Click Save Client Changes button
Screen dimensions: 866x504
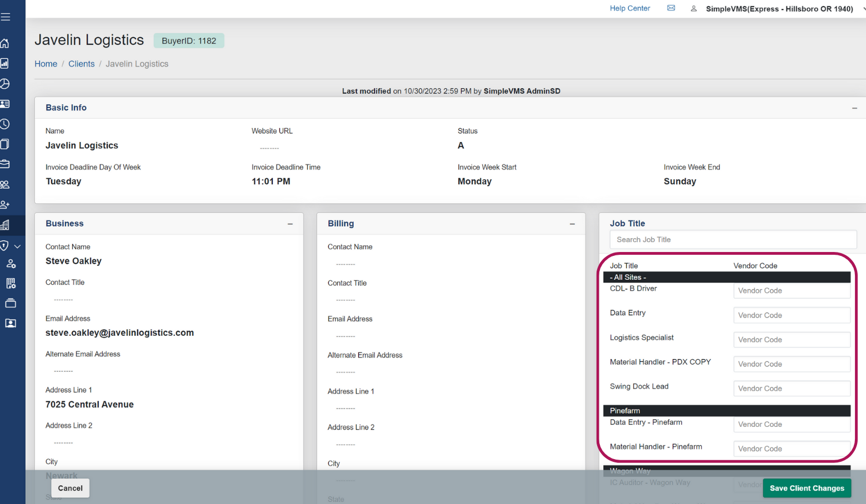point(807,488)
